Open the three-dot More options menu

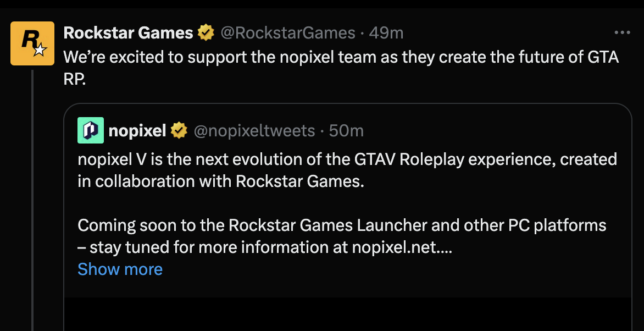tap(622, 33)
